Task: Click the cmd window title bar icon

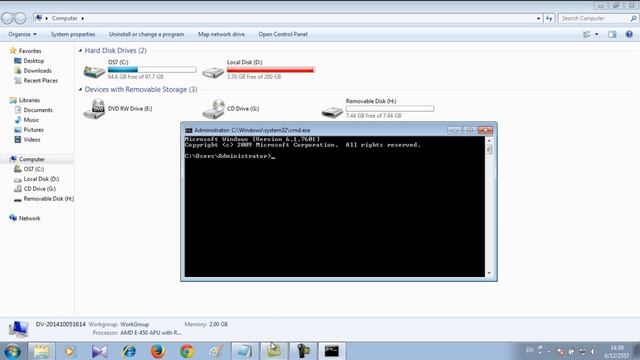Action: (x=188, y=130)
